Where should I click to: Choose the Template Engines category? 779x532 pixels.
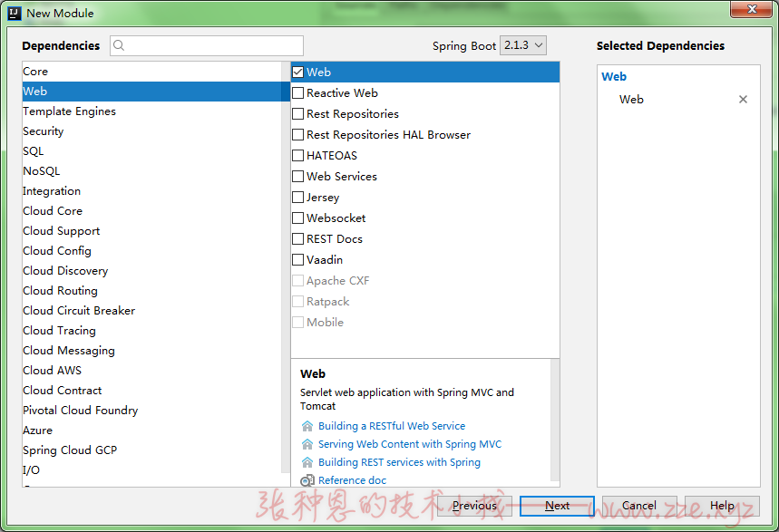152,111
